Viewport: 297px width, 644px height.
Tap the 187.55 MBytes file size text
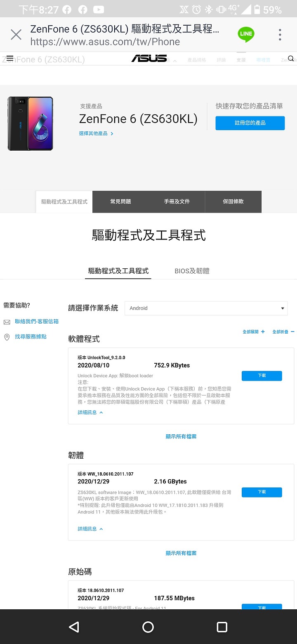click(x=174, y=598)
